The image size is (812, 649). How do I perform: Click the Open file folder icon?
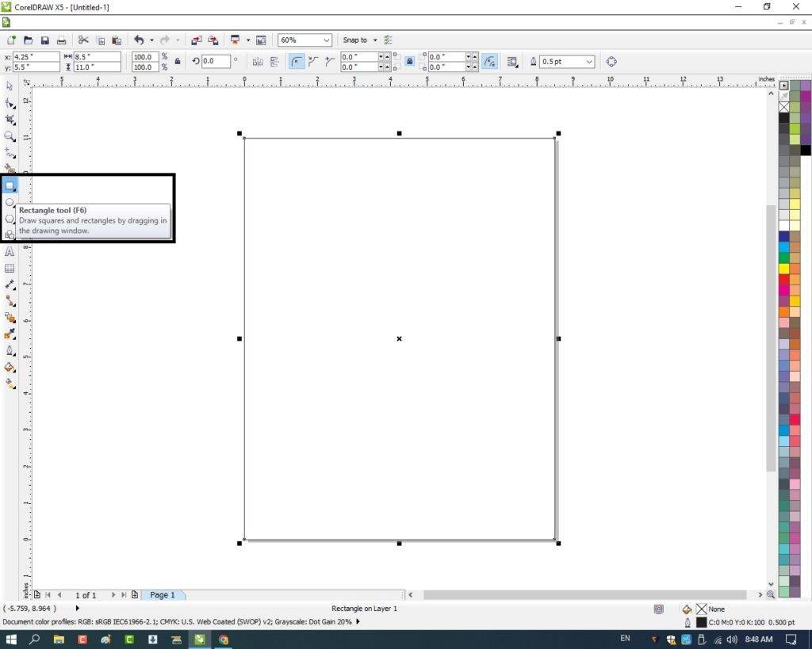[28, 40]
